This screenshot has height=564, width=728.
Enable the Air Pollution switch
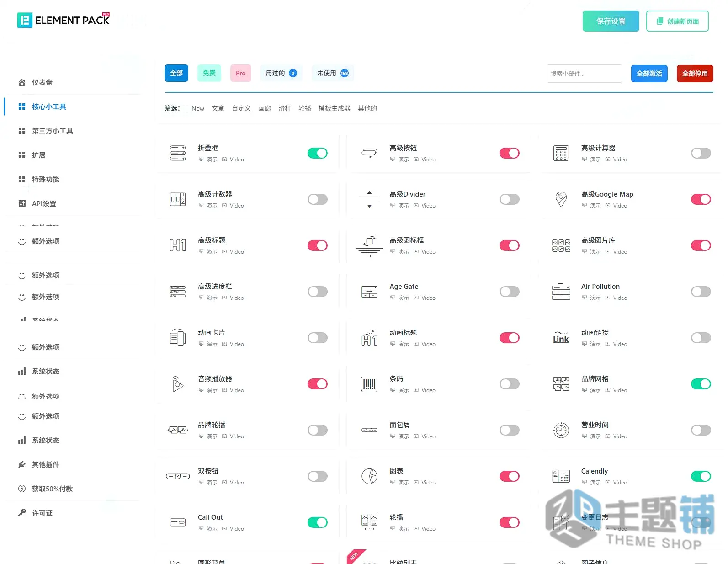(x=701, y=292)
